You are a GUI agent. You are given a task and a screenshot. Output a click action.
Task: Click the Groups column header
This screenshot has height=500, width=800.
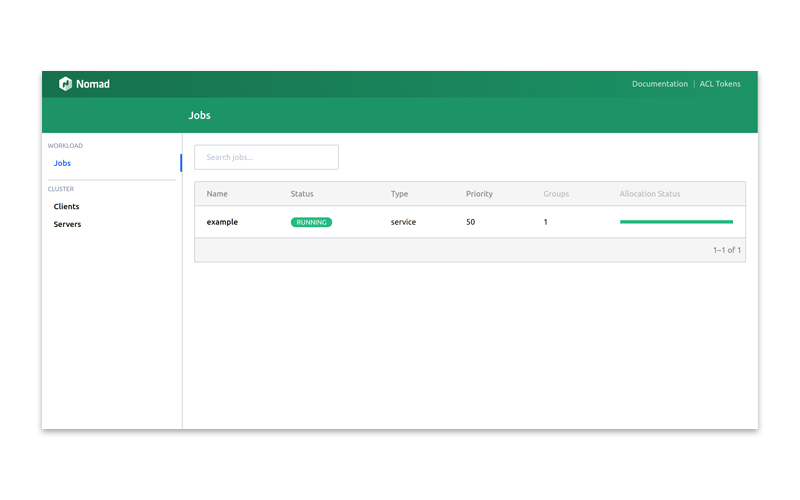click(x=555, y=193)
